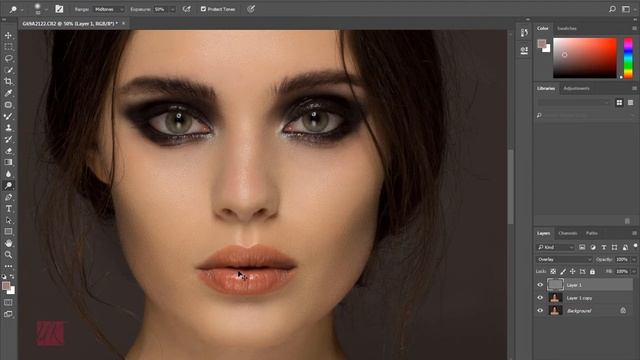The image size is (640, 360).
Task: Open the Layers panel options menu
Action: [x=634, y=233]
